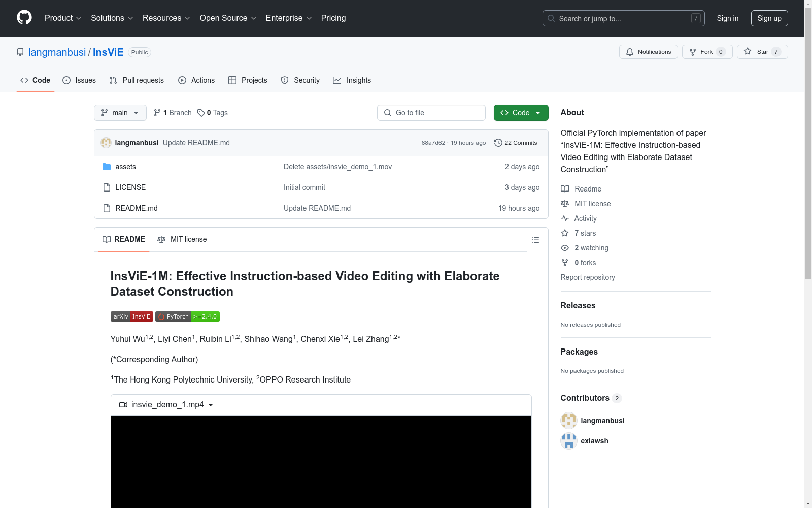Open Readme link in About
The height and width of the screenshot is (508, 812).
[x=581, y=189]
